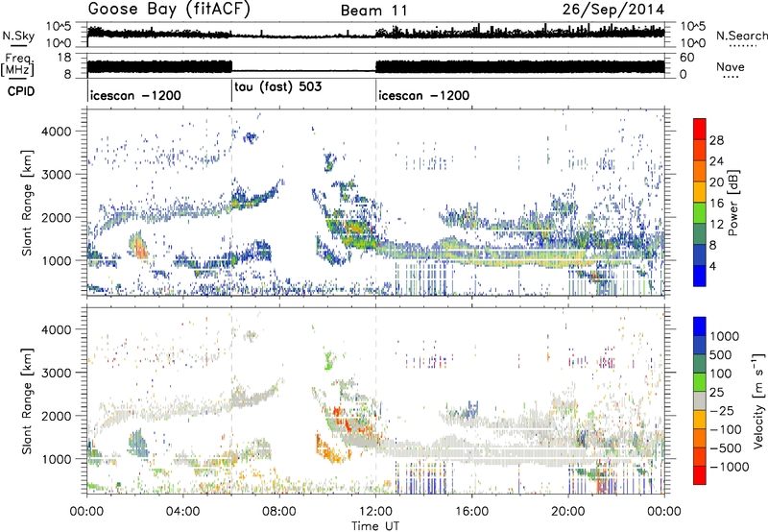
Task: Click the 'icescan -1200' label starting at 12:00
Action: coord(424,95)
